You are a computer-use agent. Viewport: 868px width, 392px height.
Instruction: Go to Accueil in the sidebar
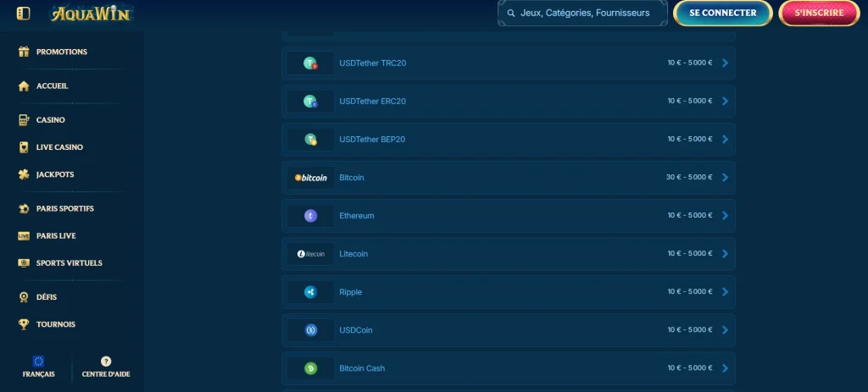(x=52, y=86)
